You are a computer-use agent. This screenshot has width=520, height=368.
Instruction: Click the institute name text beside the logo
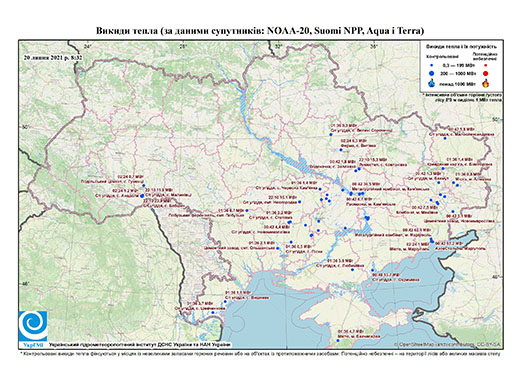point(140,344)
